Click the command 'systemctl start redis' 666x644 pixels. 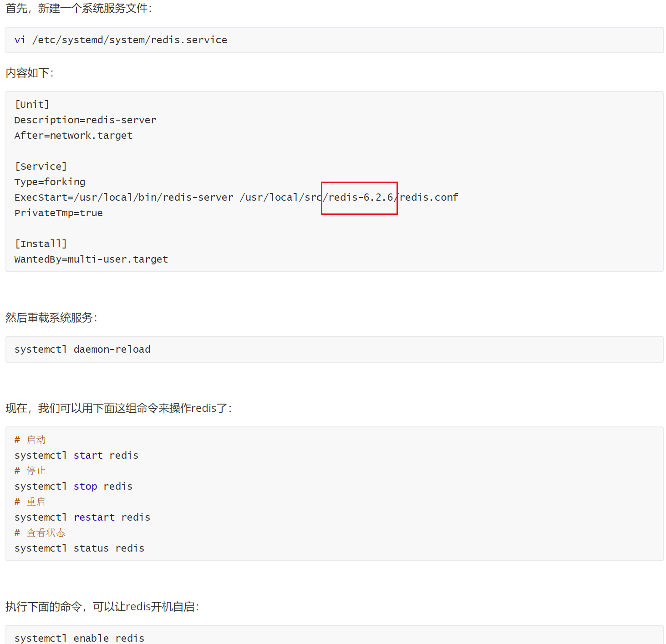[76, 456]
